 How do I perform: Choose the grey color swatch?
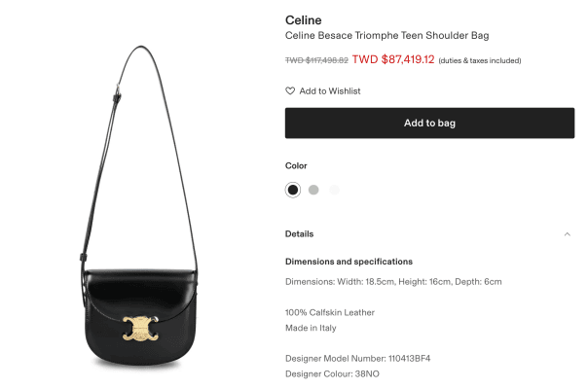click(x=313, y=190)
